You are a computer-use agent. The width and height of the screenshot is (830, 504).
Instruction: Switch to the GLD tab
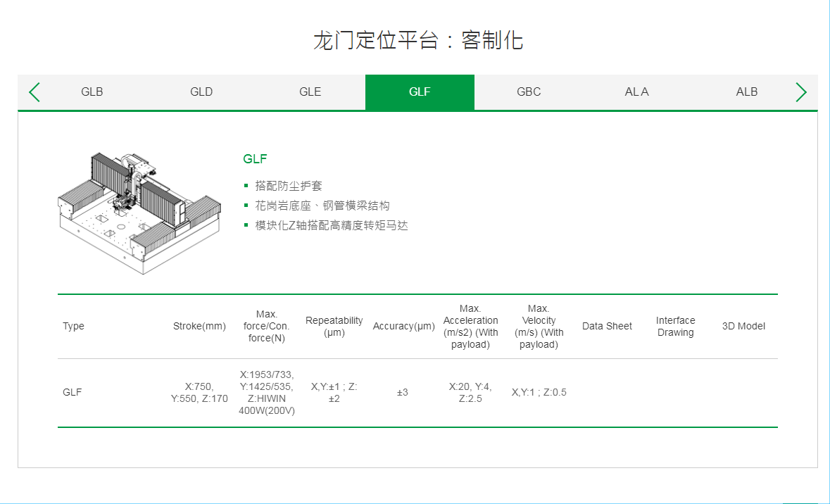click(201, 92)
